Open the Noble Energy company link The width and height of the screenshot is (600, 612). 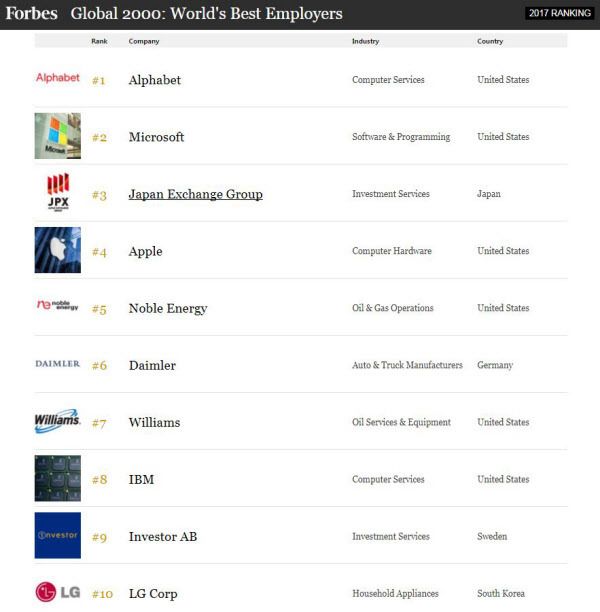pos(168,308)
